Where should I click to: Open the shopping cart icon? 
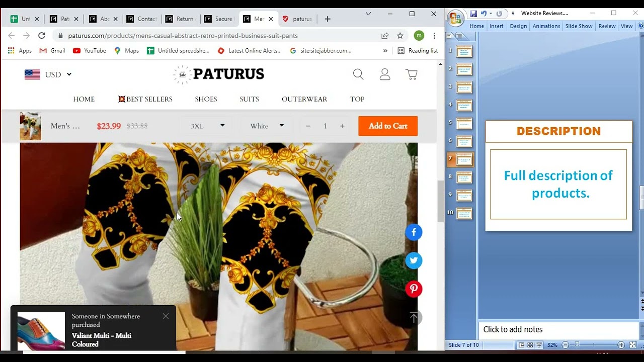(412, 74)
